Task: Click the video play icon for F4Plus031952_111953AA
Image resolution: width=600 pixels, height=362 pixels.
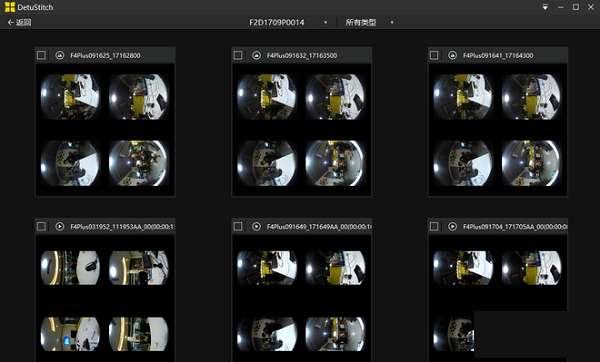Action: click(60, 227)
